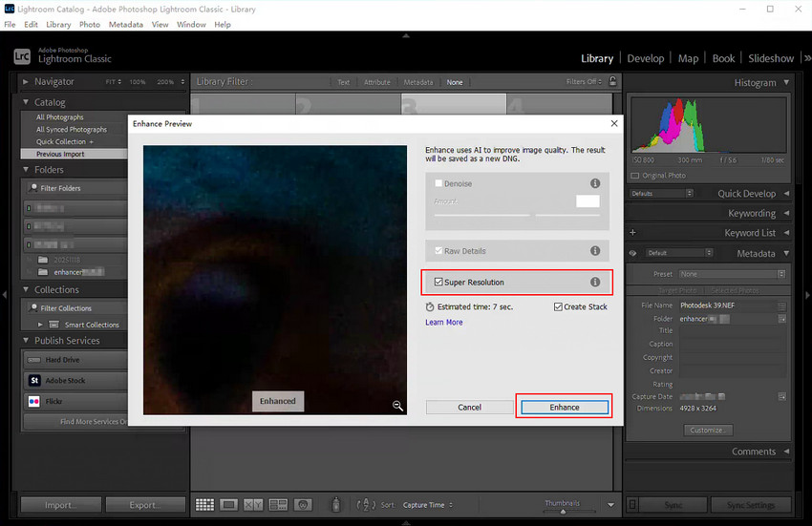Viewport: 812px width, 526px height.
Task: Click the enhancer folder icon
Action: coord(43,272)
